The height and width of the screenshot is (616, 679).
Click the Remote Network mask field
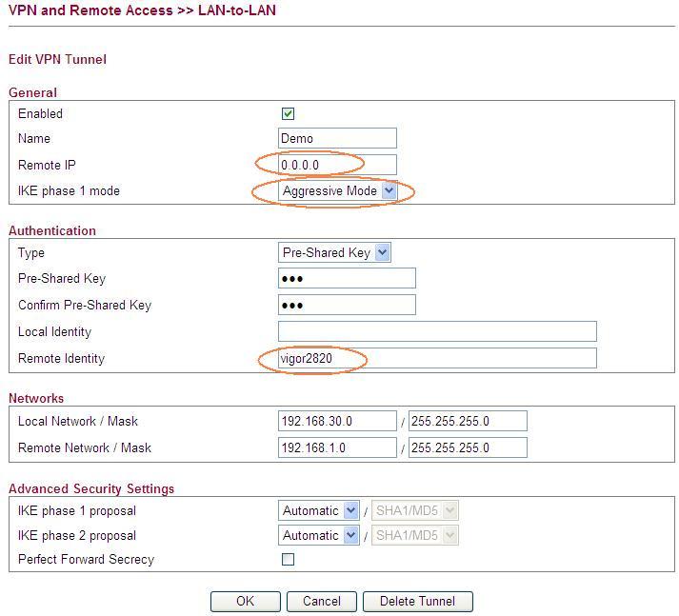pos(468,447)
